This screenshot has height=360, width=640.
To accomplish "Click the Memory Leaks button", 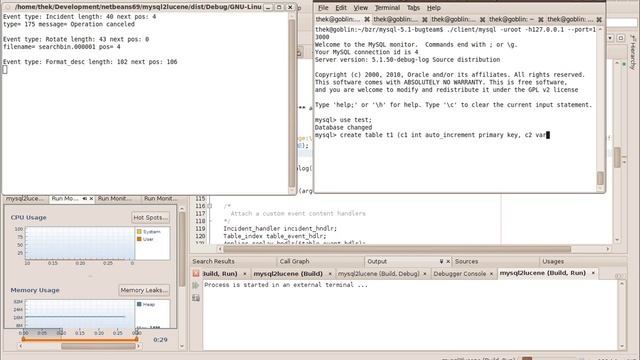I will (144, 290).
